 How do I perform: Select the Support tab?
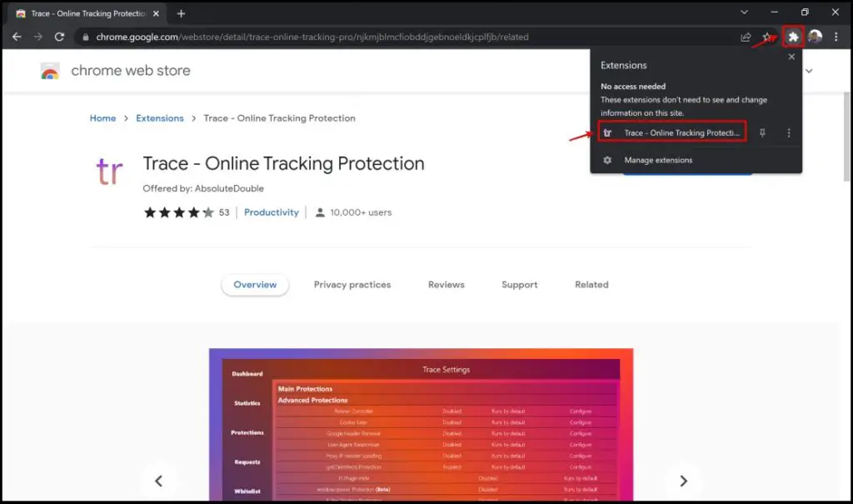pos(520,285)
